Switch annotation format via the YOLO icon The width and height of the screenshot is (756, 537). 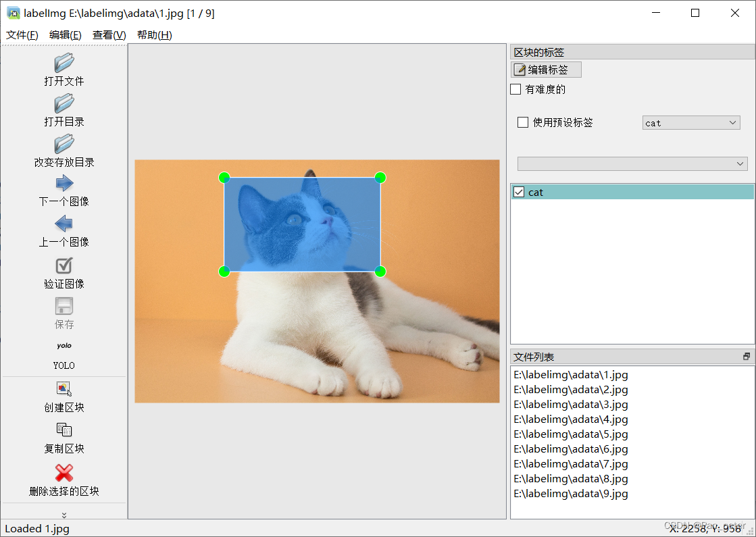pyautogui.click(x=64, y=346)
